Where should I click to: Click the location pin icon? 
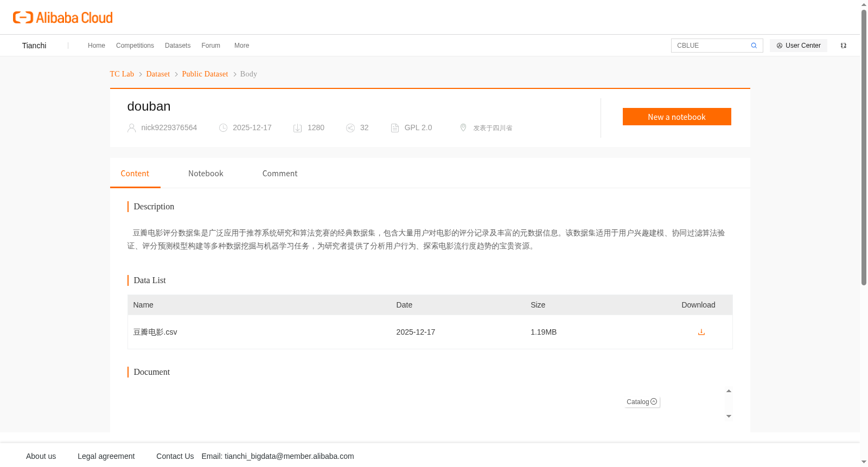click(x=463, y=127)
